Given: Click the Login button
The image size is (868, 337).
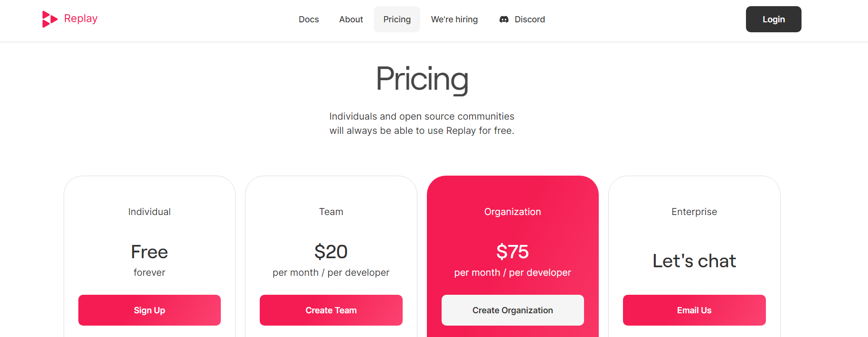Looking at the screenshot, I should 774,19.
